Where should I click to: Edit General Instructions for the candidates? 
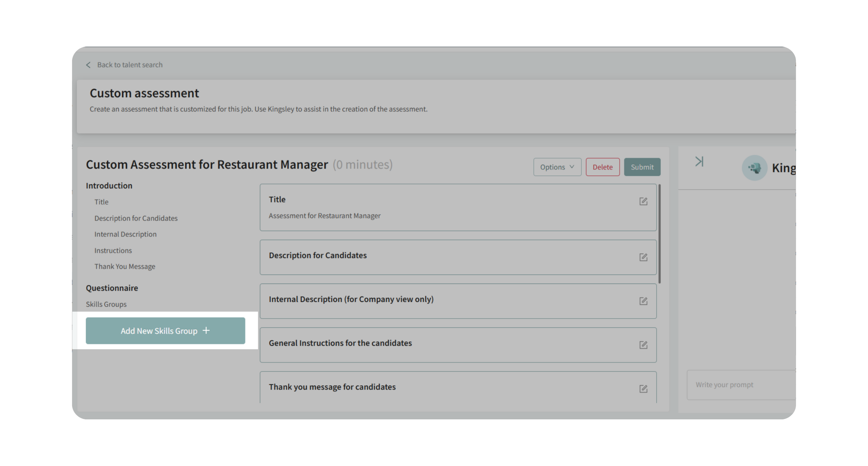[643, 345]
